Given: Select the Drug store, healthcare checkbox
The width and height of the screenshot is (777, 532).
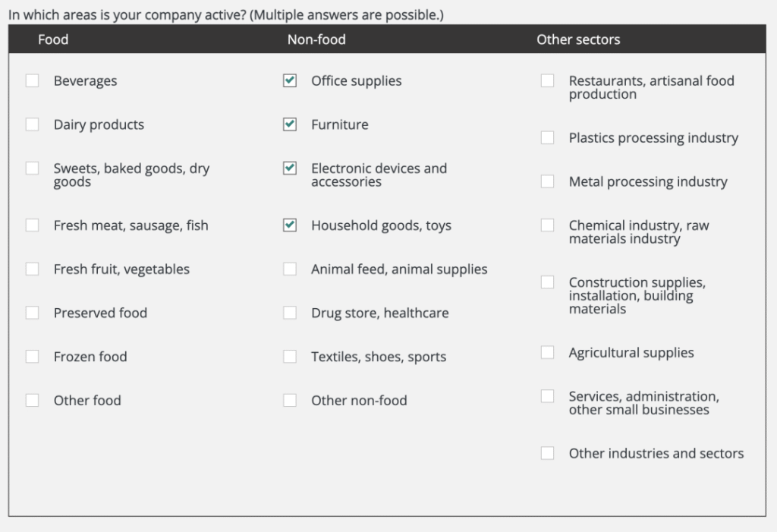Looking at the screenshot, I should (x=290, y=313).
